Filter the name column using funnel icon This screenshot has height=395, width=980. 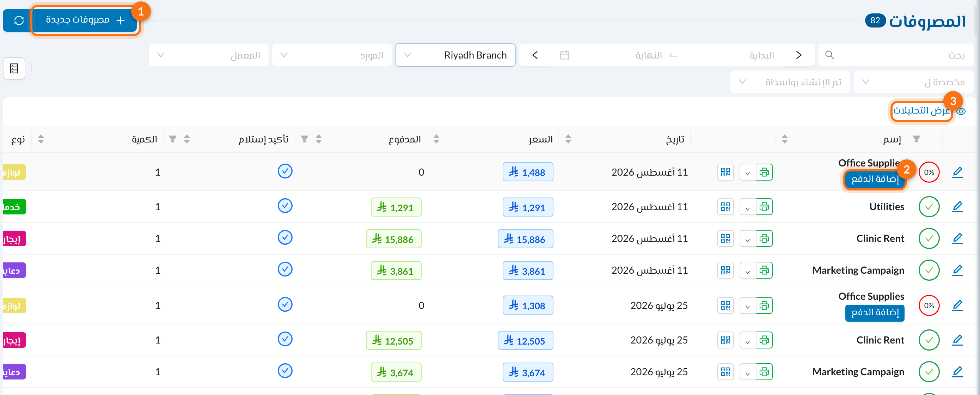click(x=917, y=139)
